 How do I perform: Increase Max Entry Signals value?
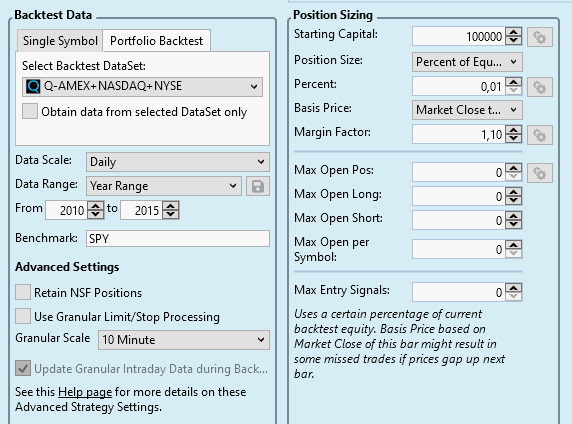(x=514, y=288)
